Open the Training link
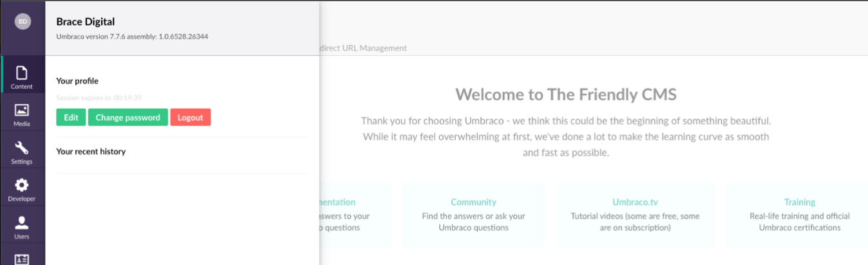Viewport: 868px width, 265px height. click(800, 202)
